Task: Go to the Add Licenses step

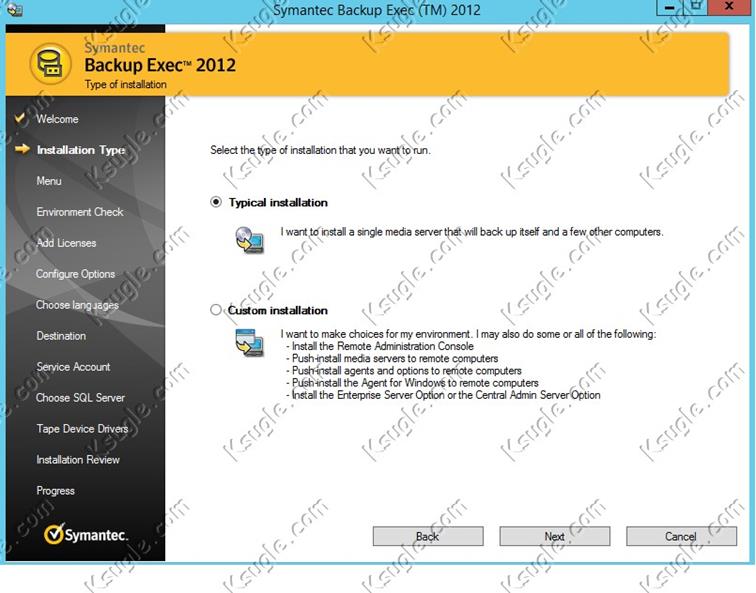Action: click(66, 243)
